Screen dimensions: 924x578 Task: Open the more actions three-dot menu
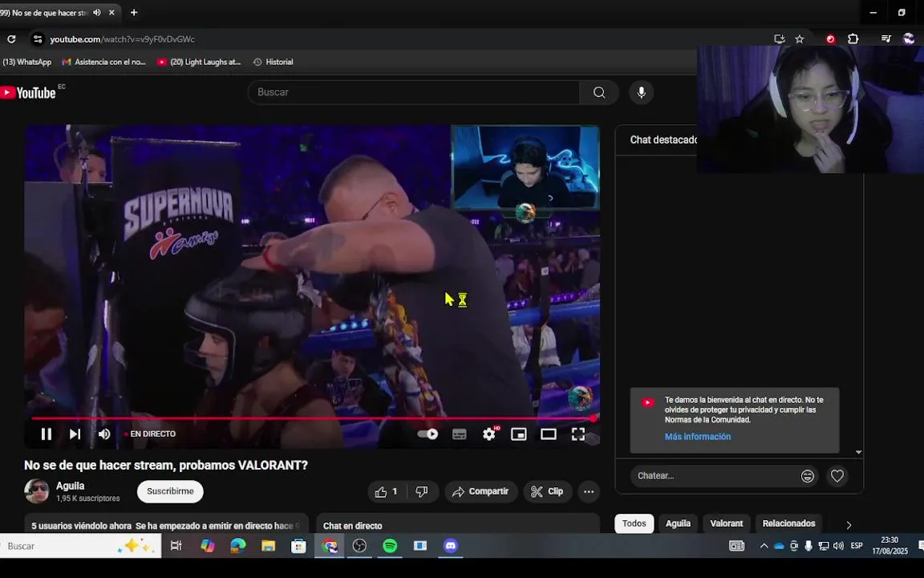click(589, 491)
